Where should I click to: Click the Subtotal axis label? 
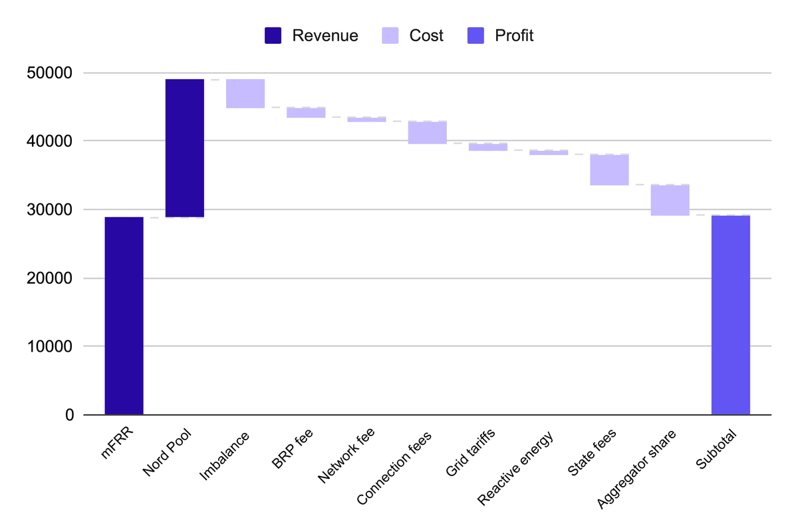(x=717, y=450)
